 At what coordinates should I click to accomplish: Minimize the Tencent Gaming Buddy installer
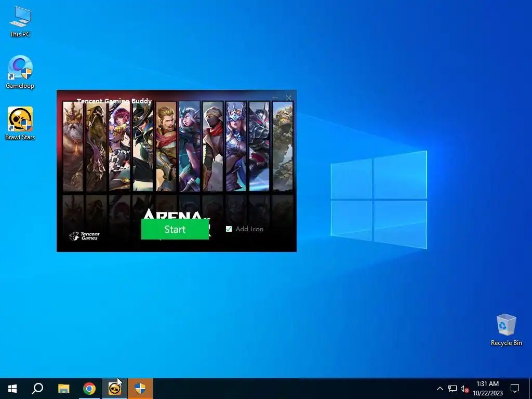(275, 98)
